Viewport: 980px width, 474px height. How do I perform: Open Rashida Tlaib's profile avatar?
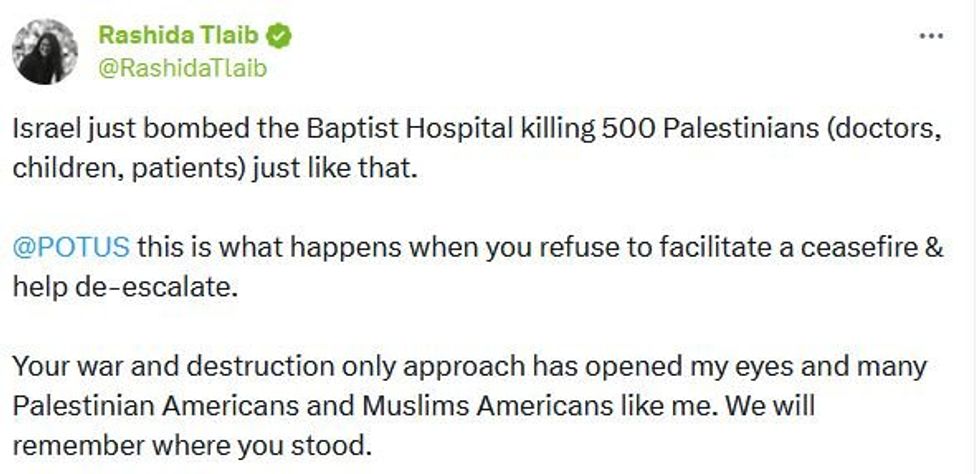click(45, 52)
